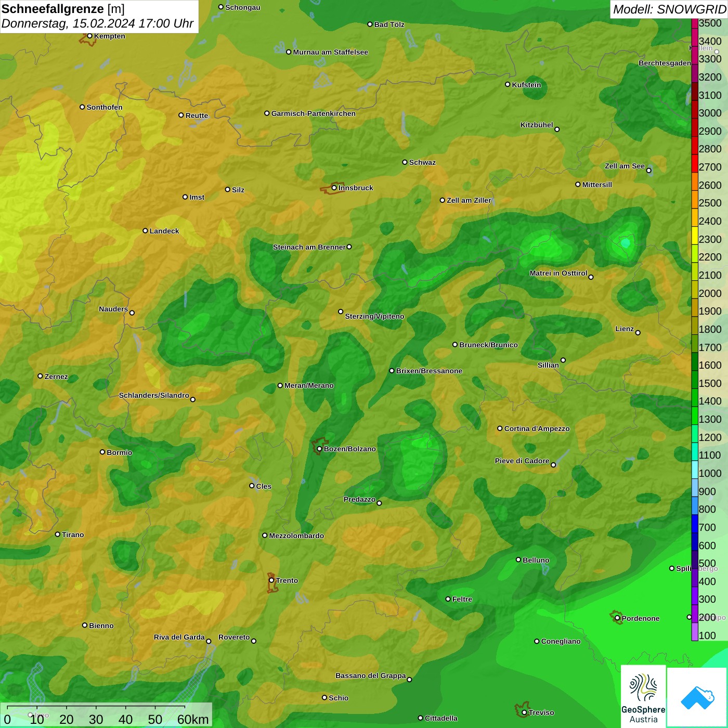Image resolution: width=728 pixels, height=728 pixels.
Task: Click the Zell am Ziller label
Action: pos(469,200)
